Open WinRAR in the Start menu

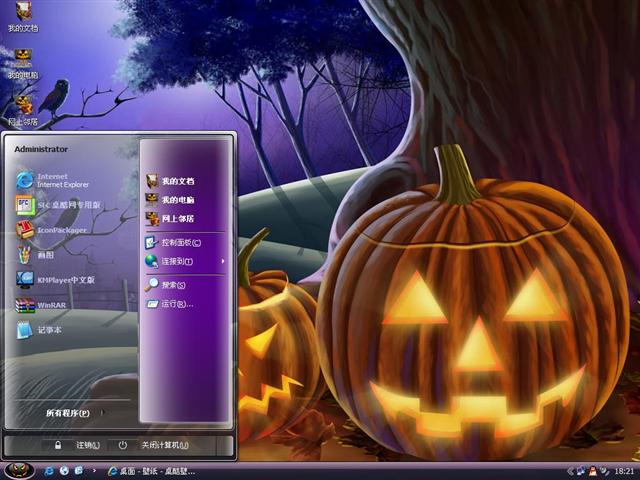pos(50,306)
